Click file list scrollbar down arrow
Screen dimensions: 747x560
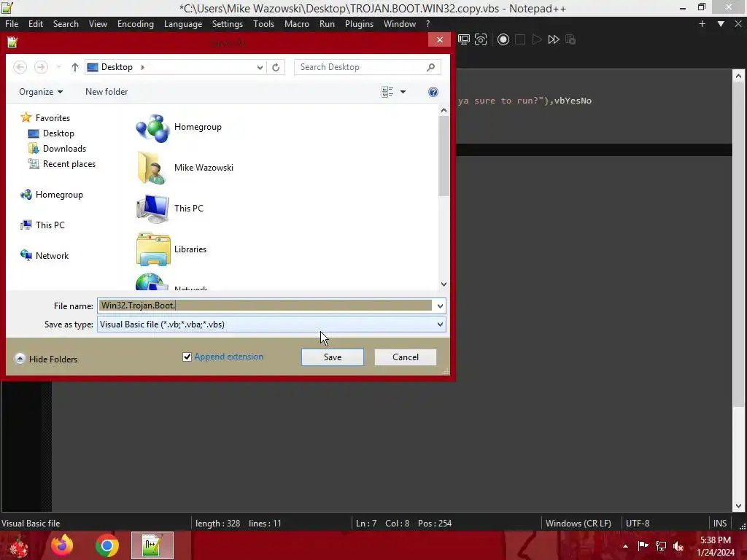[444, 284]
